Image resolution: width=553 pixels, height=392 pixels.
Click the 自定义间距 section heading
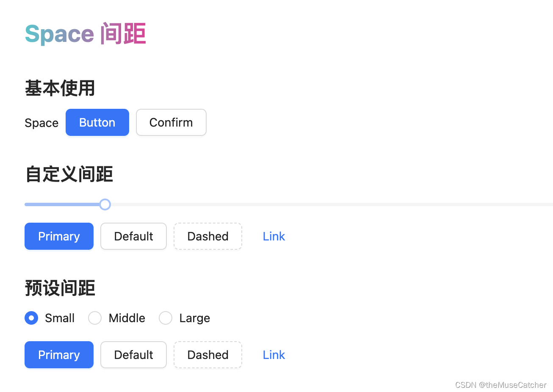pyautogui.click(x=69, y=174)
